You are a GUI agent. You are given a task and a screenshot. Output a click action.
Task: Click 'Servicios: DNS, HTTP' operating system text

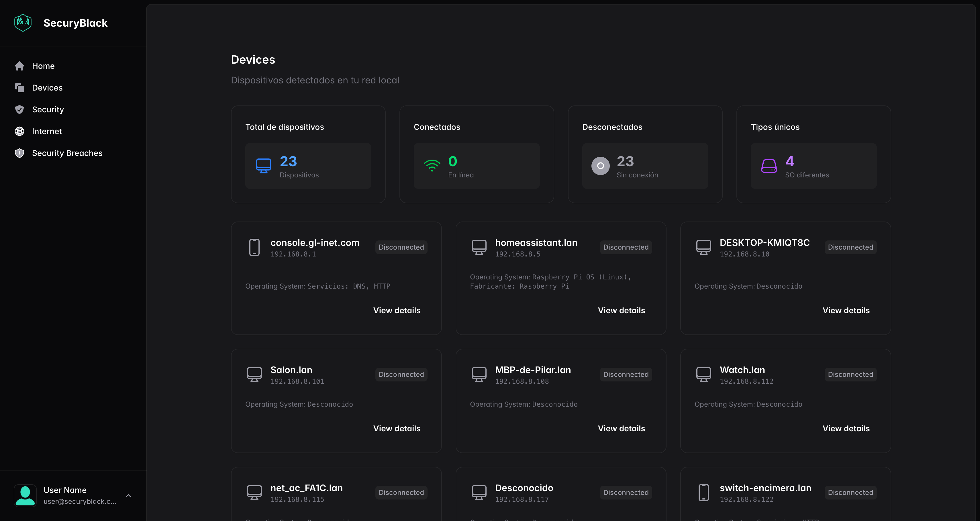point(349,286)
